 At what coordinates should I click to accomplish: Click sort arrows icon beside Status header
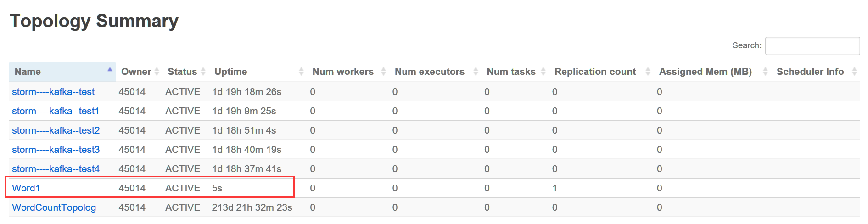click(x=203, y=72)
